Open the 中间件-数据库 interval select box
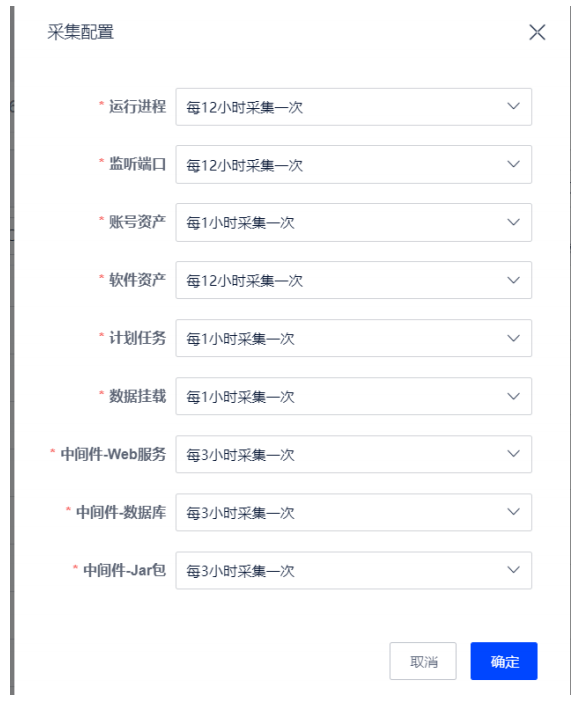Screen dimensions: 581x702 point(353,512)
